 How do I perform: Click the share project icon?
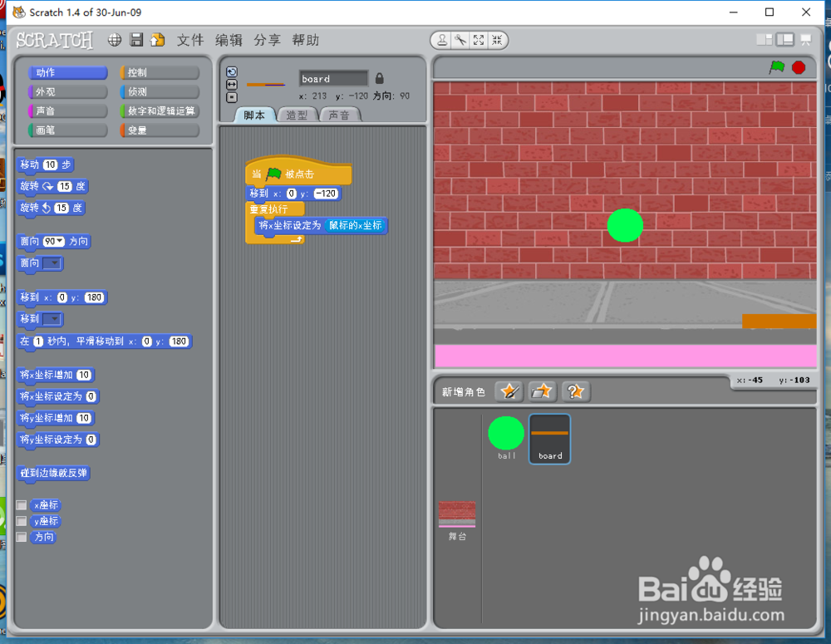coord(157,40)
